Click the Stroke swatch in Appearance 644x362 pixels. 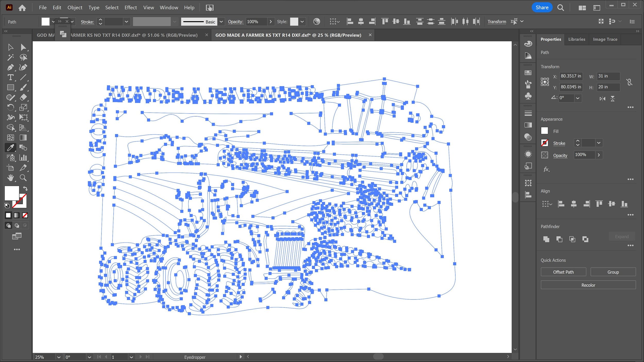544,143
